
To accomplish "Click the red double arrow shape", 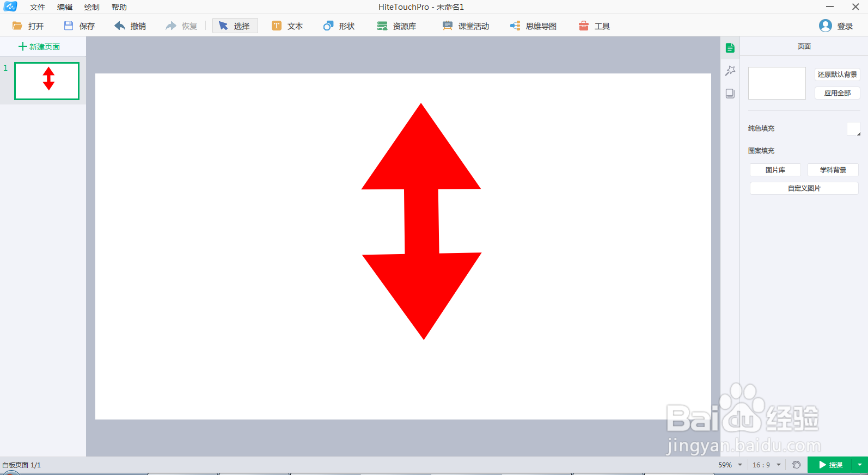I will click(421, 221).
